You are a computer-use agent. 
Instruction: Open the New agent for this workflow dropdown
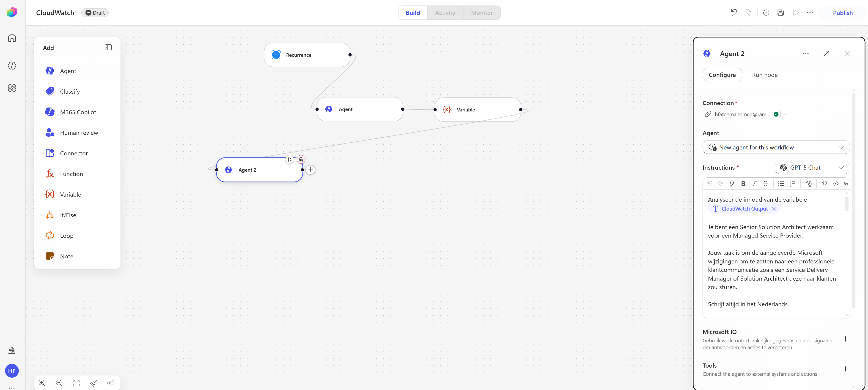776,147
